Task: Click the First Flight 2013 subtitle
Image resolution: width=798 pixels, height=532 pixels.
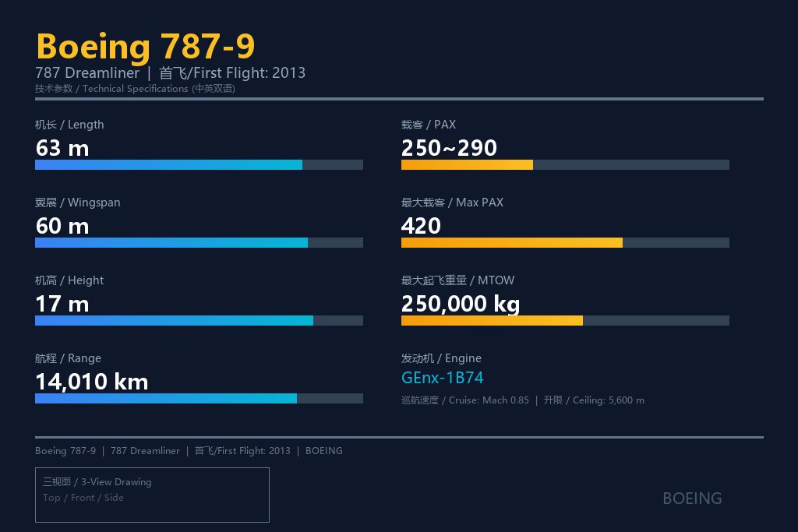Action: tap(232, 73)
